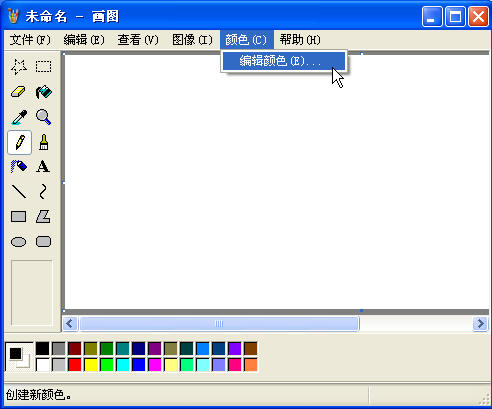The width and height of the screenshot is (492, 409).
Task: Choose the Brush tool
Action: (43, 142)
